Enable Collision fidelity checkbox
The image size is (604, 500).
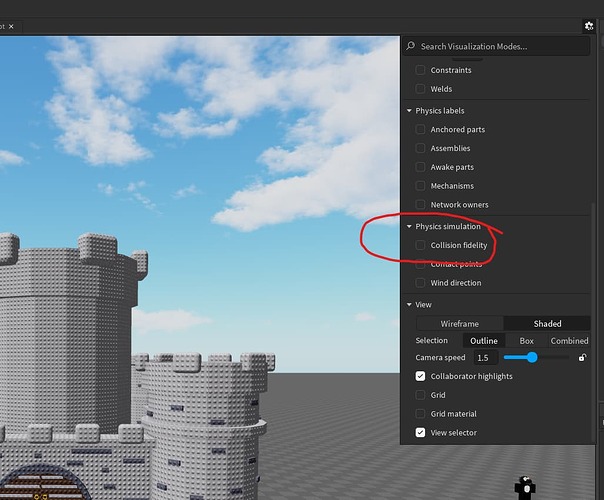420,245
